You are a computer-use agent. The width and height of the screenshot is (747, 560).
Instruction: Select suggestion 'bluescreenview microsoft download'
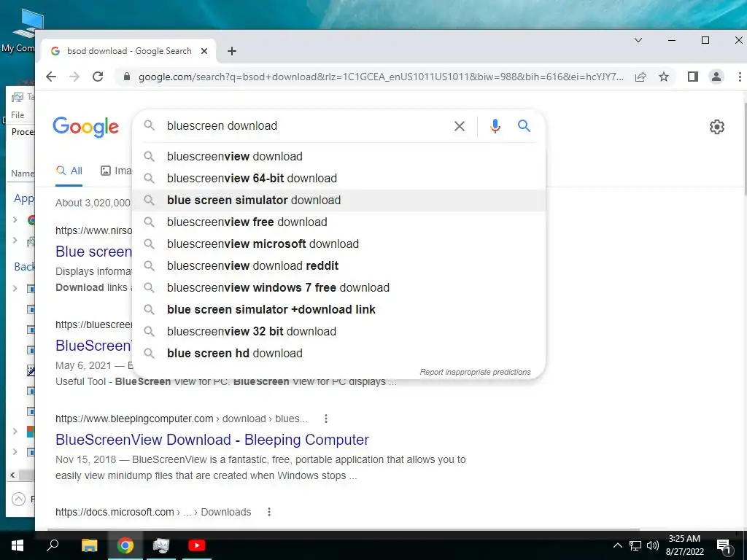coord(338,244)
